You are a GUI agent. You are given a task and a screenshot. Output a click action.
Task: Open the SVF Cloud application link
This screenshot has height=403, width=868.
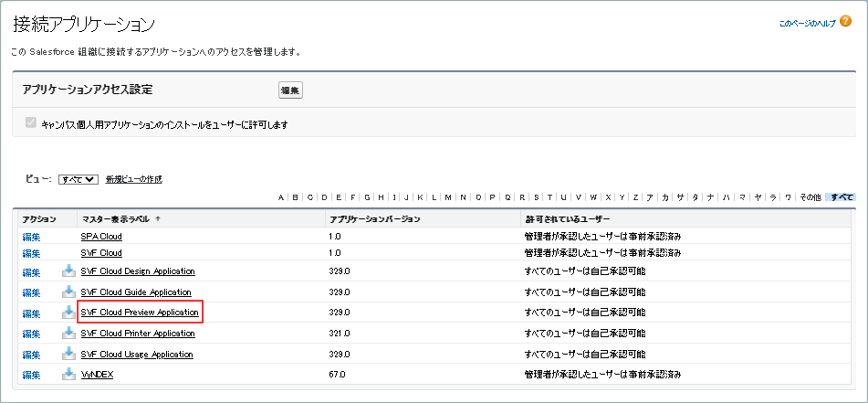pyautogui.click(x=101, y=253)
